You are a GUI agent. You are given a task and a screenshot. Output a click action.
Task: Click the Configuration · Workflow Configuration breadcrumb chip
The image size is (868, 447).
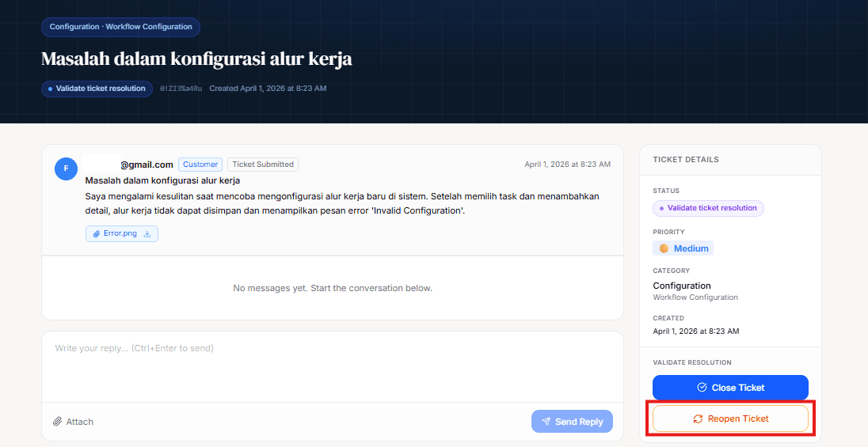click(120, 27)
